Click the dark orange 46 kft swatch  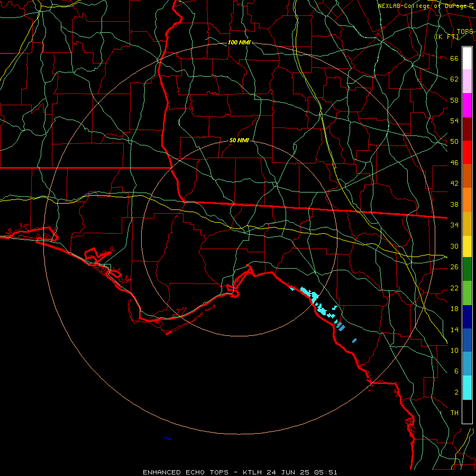coord(467,176)
